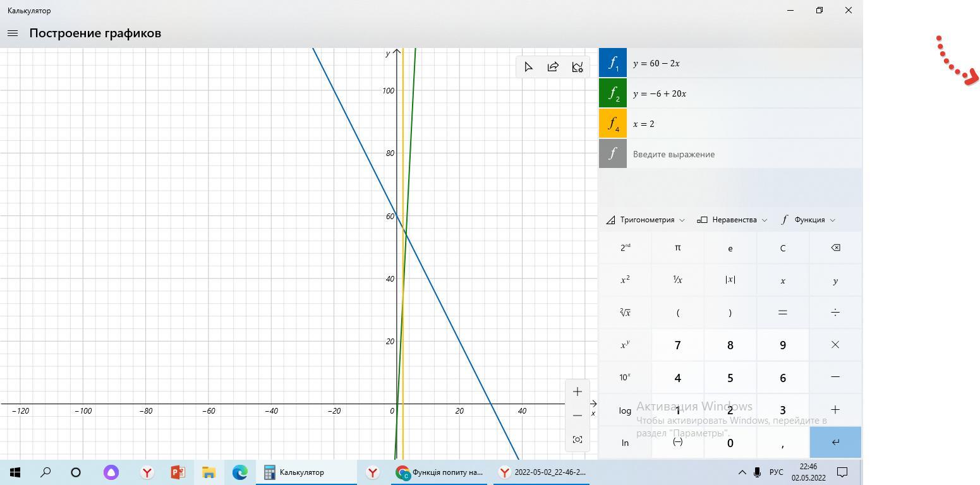Submit expression with the return key
This screenshot has height=485, width=980.
(x=835, y=442)
